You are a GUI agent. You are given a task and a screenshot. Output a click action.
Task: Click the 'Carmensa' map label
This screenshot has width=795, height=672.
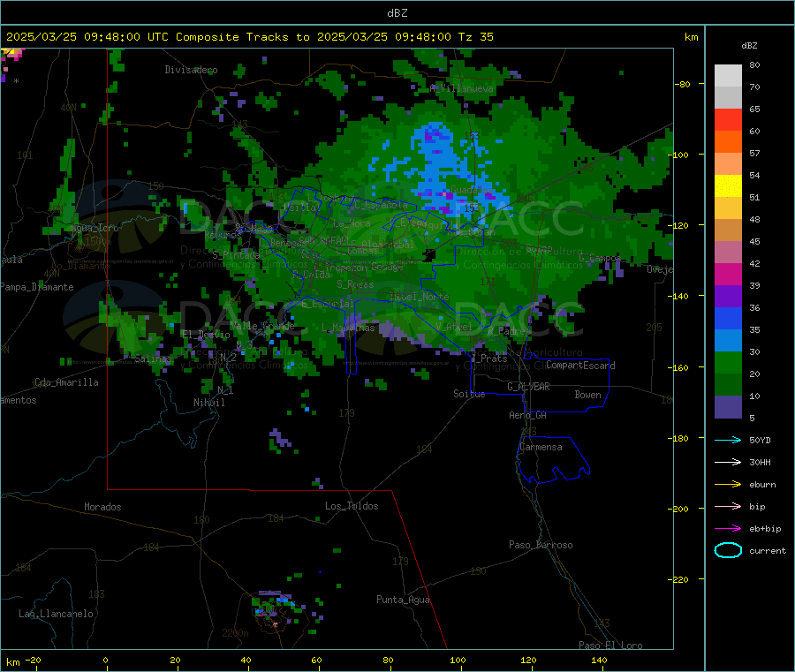[541, 447]
